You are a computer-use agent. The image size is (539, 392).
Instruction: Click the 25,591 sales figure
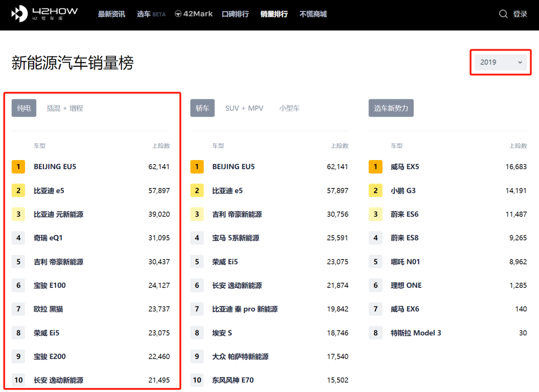337,238
